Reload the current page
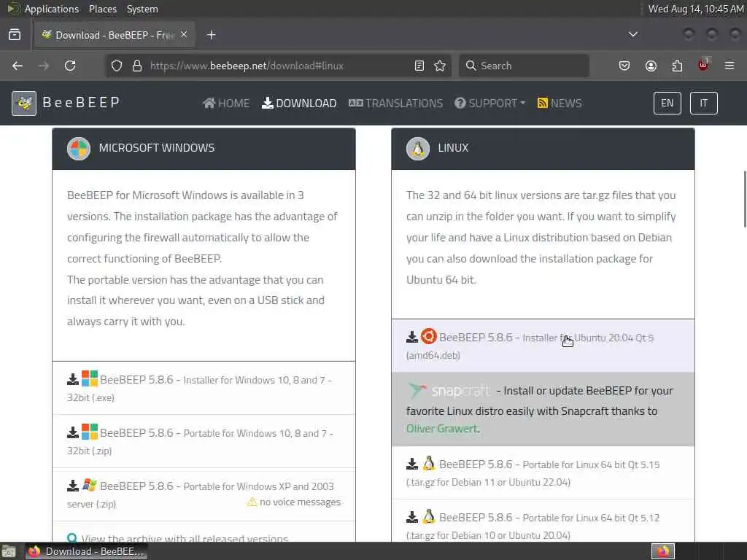747x560 pixels. pyautogui.click(x=70, y=66)
